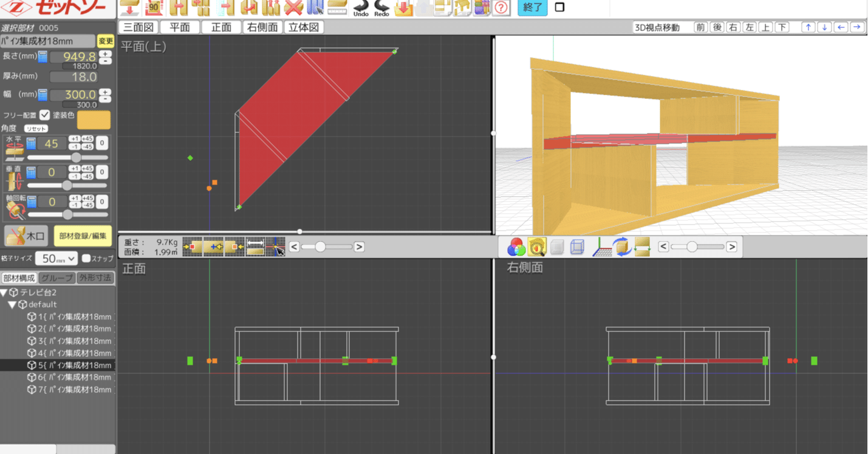Collapse the default tree node
Image resolution: width=868 pixels, height=454 pixels.
pos(12,305)
